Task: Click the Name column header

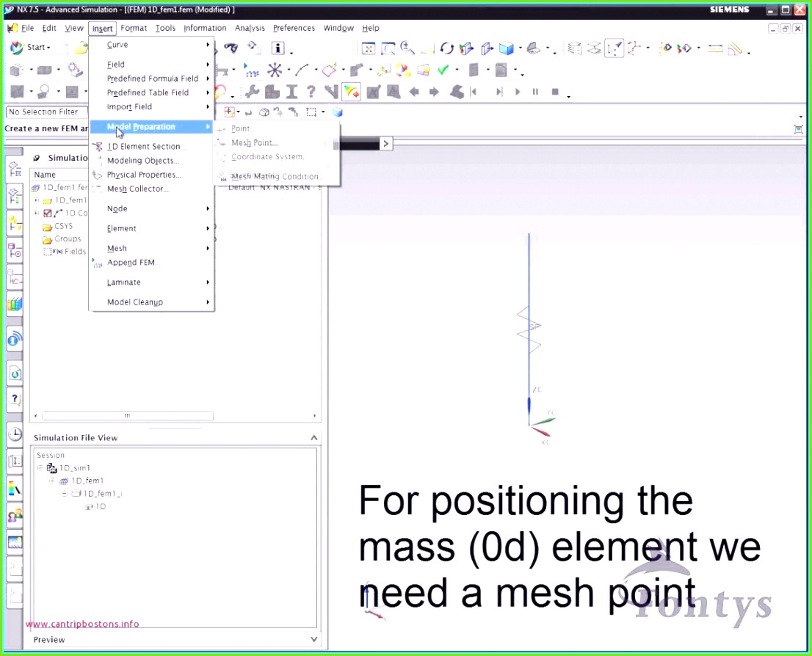Action: pos(45,175)
